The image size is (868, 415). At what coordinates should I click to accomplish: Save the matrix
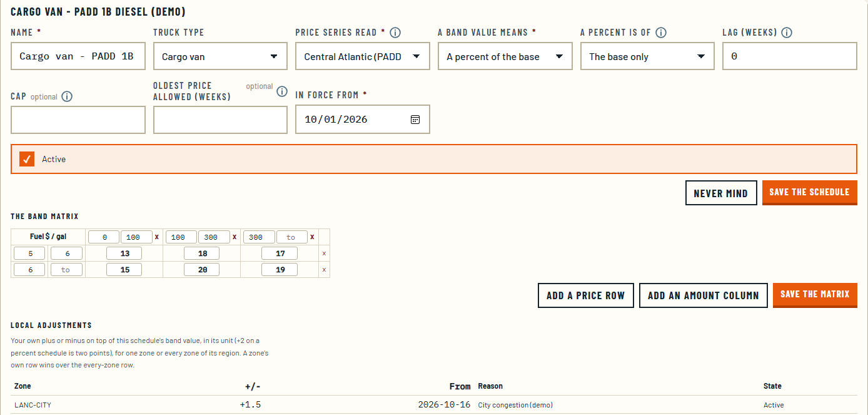point(815,294)
